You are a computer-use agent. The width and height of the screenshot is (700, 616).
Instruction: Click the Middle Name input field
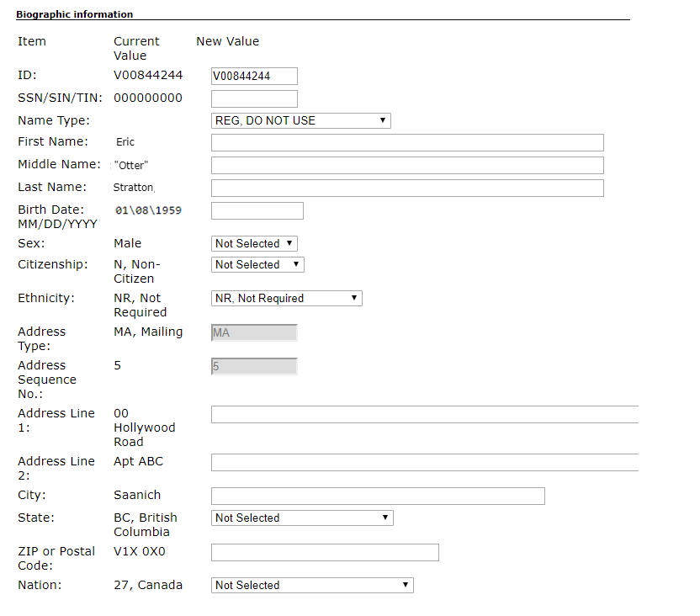[x=406, y=165]
